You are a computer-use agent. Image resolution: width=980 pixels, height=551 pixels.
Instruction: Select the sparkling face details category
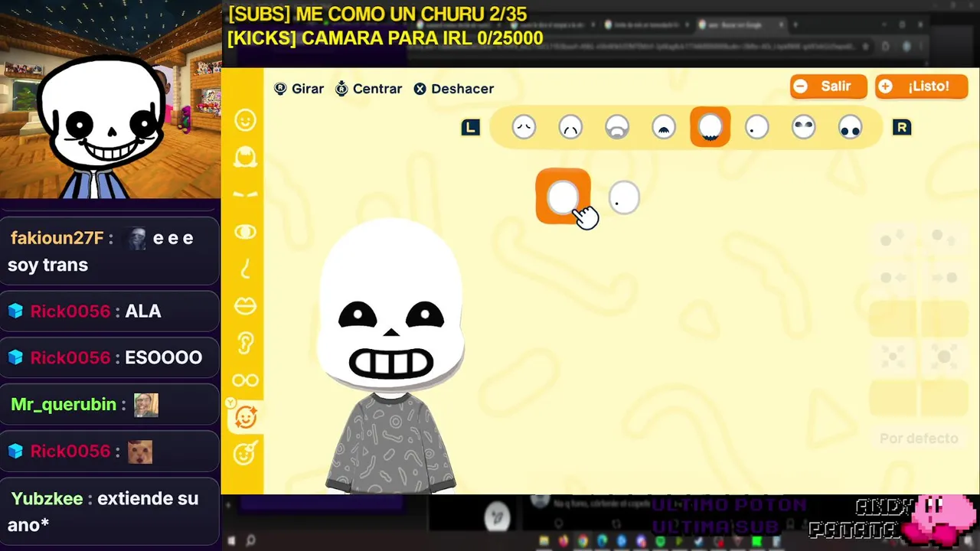[245, 417]
